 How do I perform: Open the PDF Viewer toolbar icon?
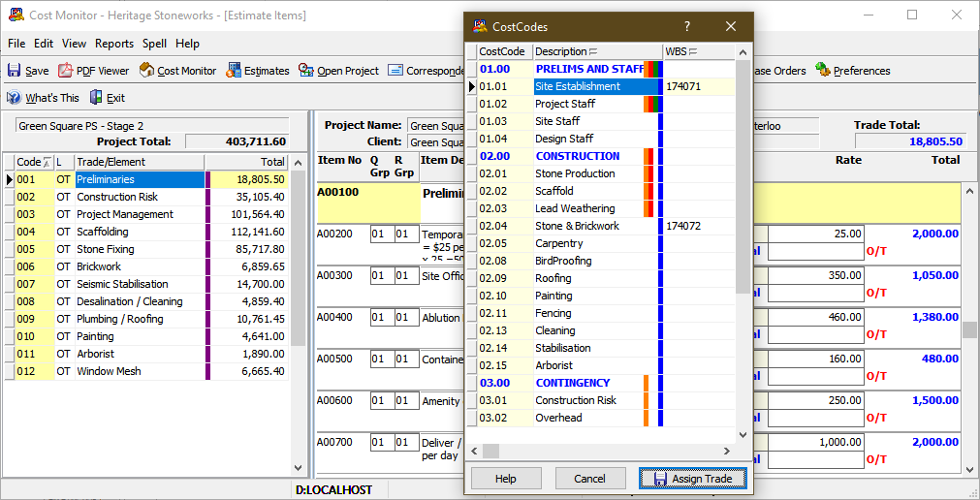pos(66,71)
